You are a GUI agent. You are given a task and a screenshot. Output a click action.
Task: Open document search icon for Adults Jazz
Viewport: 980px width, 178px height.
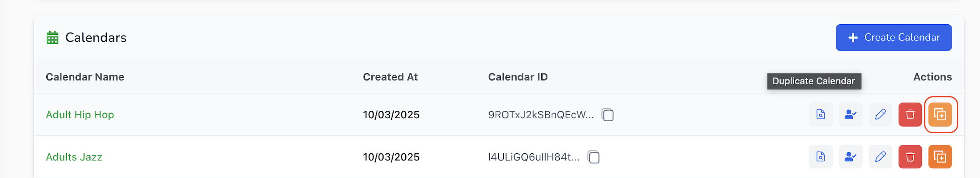click(x=821, y=157)
